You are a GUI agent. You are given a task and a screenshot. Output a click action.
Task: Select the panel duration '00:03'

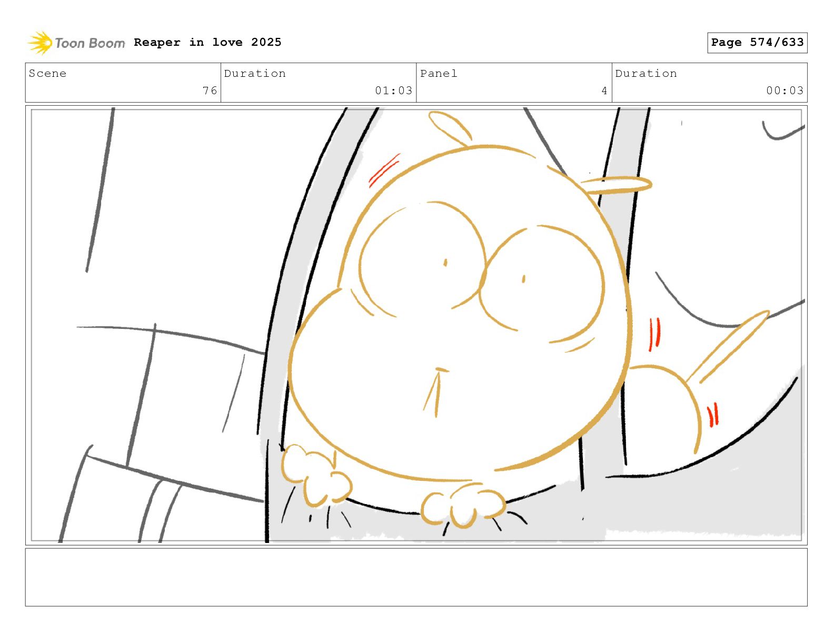[x=785, y=90]
